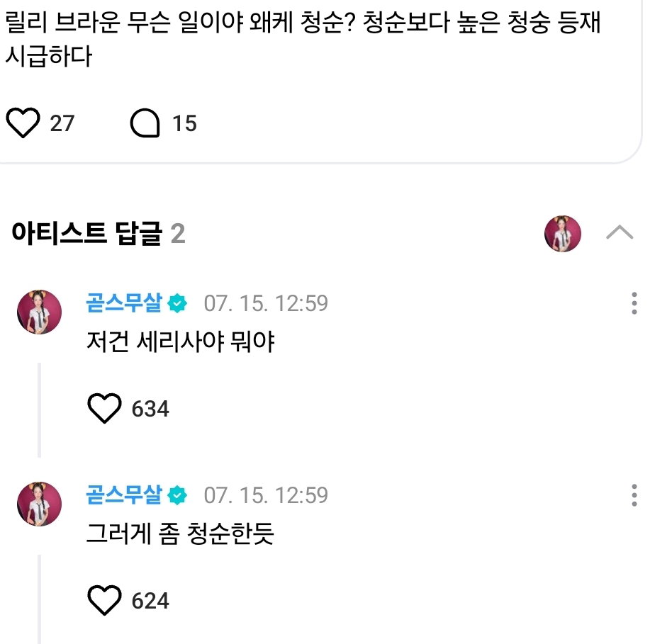This screenshot has height=644, width=672.
Task: Open 곧스무살 username on first reply
Action: tap(124, 303)
